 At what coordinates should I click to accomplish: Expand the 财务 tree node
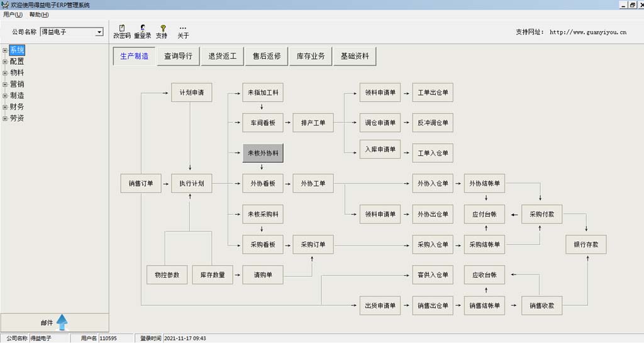point(5,107)
